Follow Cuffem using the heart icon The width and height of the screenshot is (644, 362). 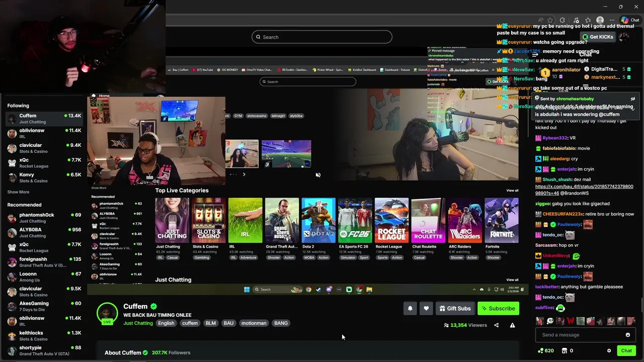coord(426,309)
